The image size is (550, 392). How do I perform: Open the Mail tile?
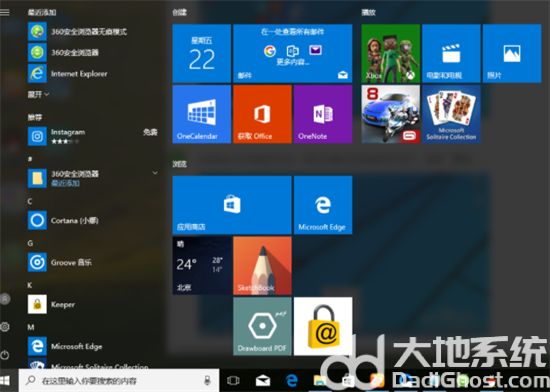tap(293, 53)
